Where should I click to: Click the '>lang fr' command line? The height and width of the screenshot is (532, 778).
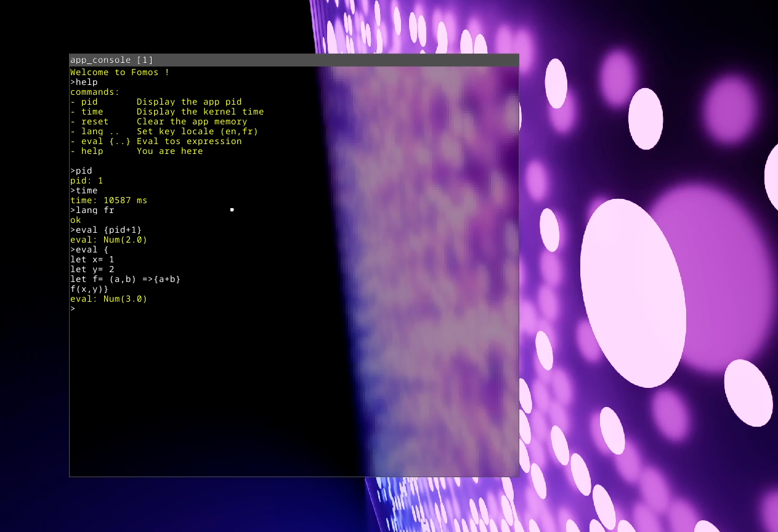92,211
